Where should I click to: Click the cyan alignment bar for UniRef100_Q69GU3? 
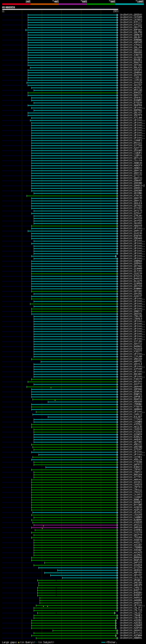click(88, 570)
